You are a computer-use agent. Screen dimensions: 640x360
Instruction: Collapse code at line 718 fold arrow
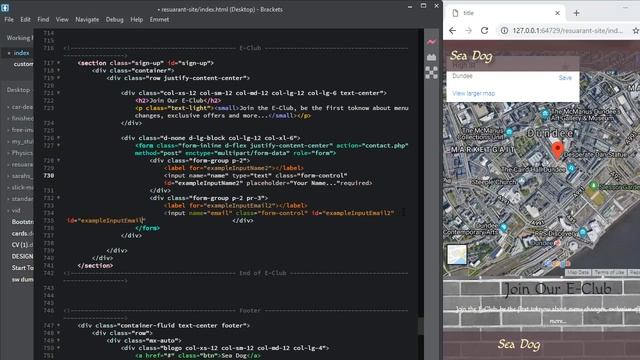[x=58, y=70]
